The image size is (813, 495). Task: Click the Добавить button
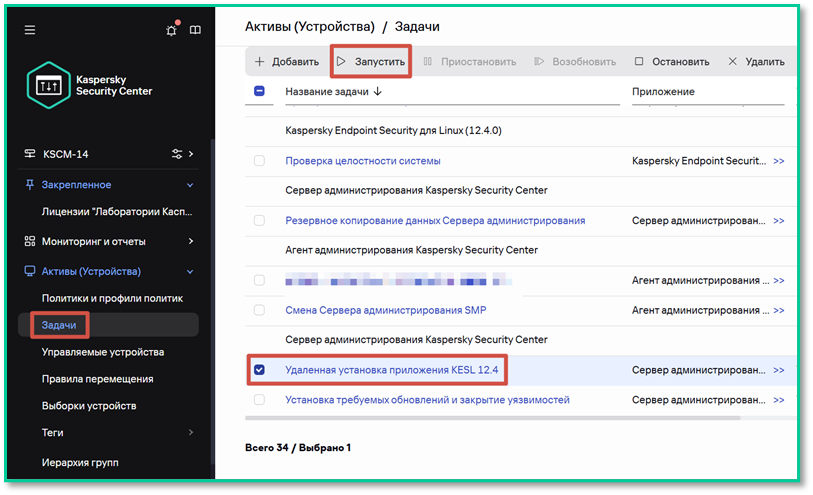[x=287, y=62]
